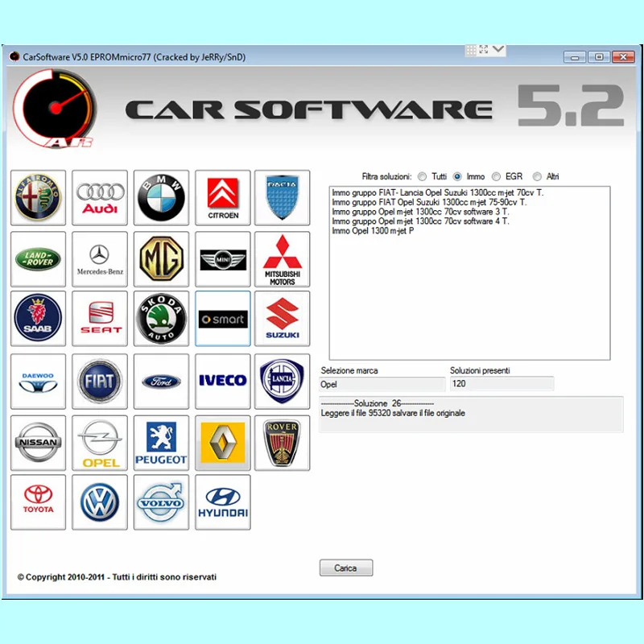
Task: Choose the Suzuki brand logo
Action: [283, 319]
